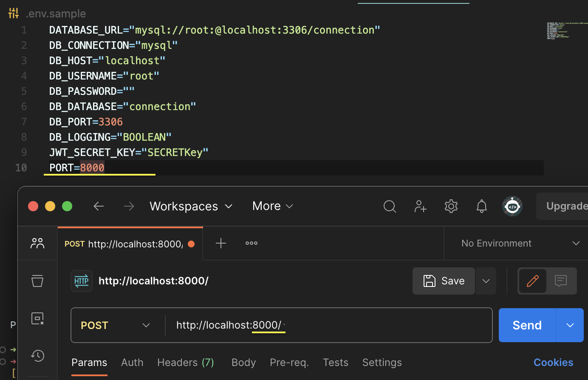The height and width of the screenshot is (380, 588).
Task: Click the Send button
Action: click(527, 325)
